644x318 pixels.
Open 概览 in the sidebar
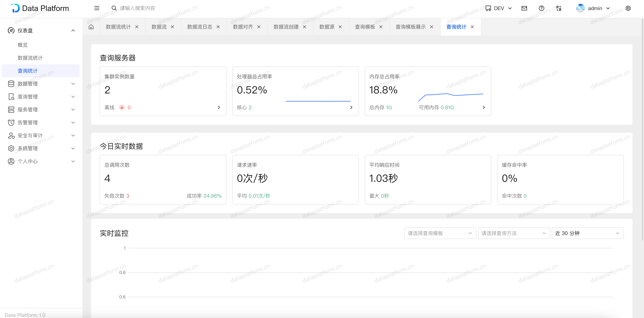tap(22, 45)
